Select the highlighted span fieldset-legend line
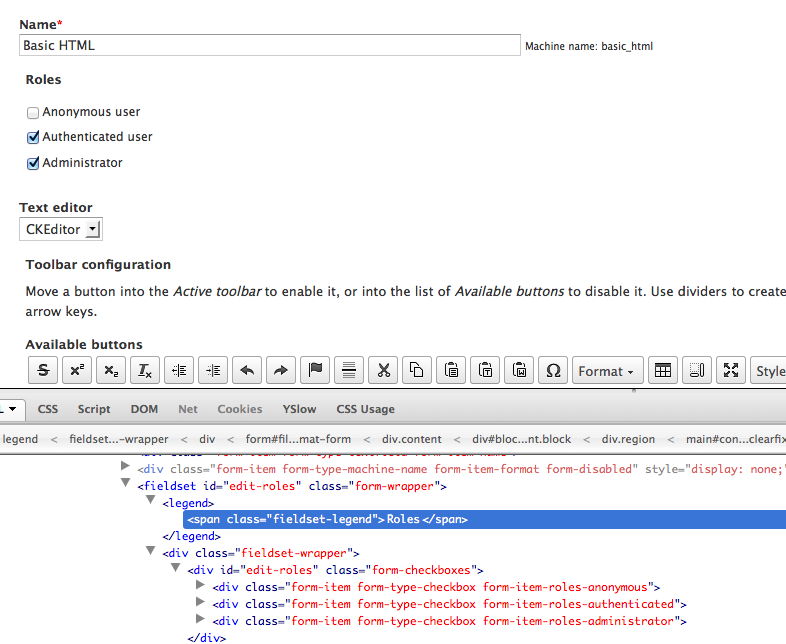786x644 pixels. coord(484,519)
